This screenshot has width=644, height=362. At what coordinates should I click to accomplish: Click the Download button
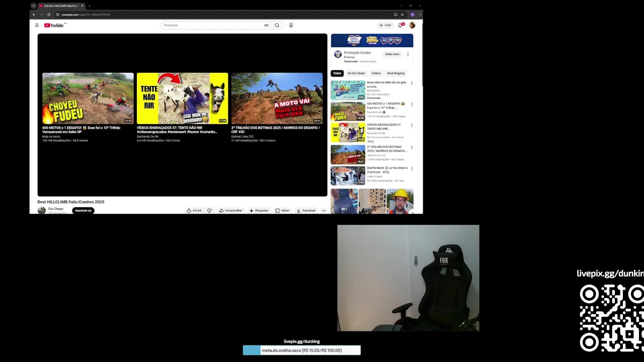pos(306,211)
